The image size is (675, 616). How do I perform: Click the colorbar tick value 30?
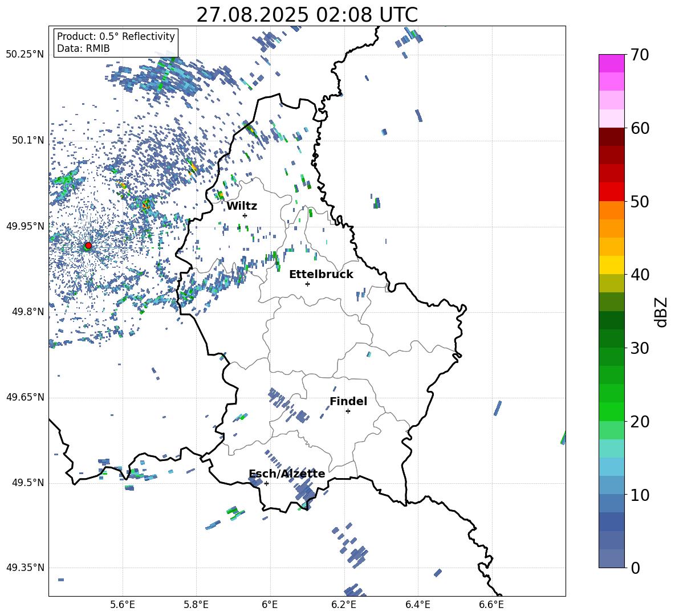(640, 348)
